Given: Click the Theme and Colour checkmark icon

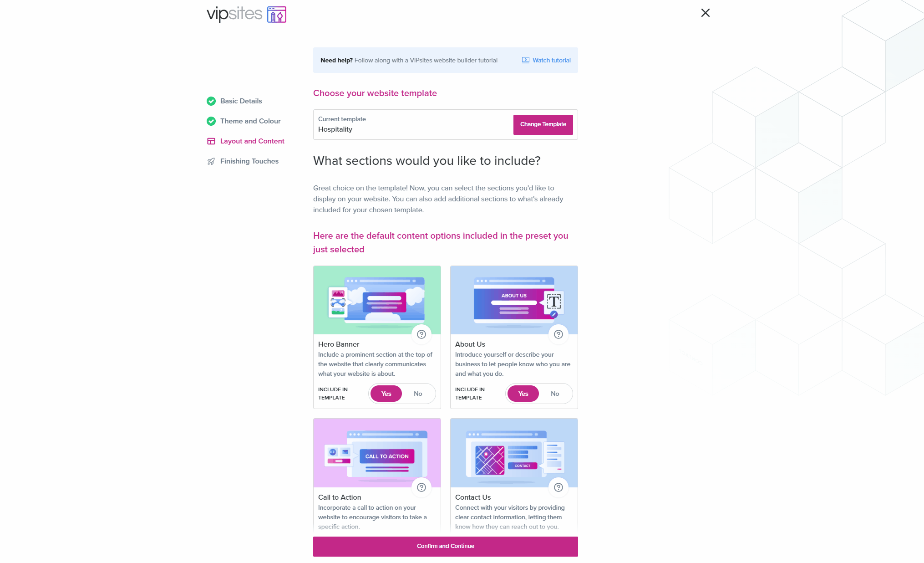Looking at the screenshot, I should pos(211,121).
